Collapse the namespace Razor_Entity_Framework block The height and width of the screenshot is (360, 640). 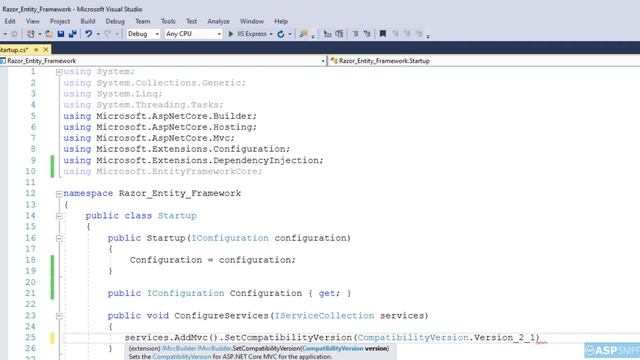(59, 194)
